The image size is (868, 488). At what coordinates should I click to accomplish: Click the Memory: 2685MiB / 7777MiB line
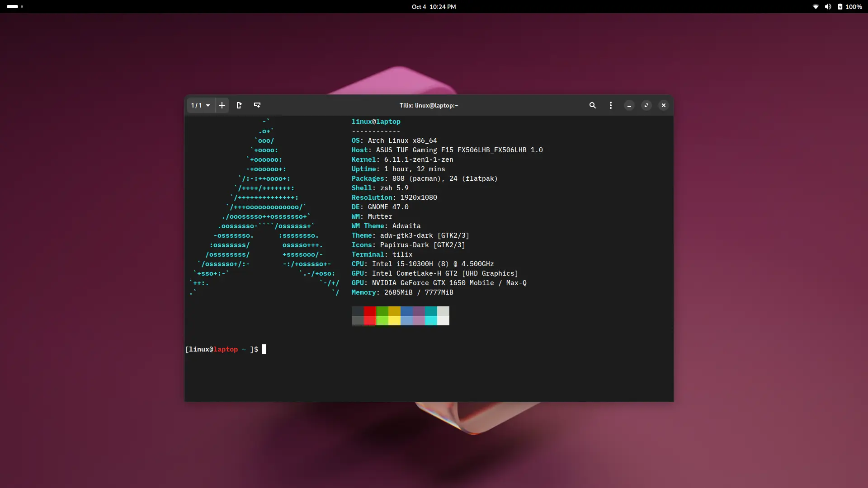402,292
